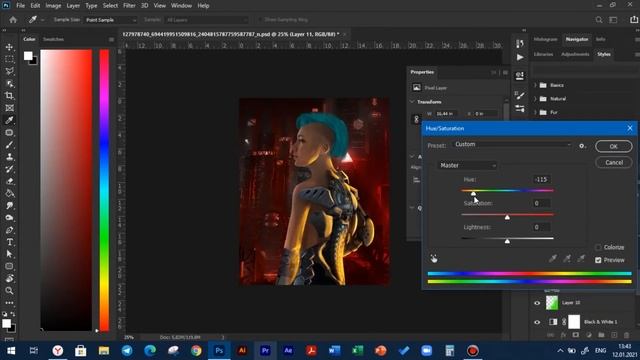The width and height of the screenshot is (640, 360).
Task: Toggle the width-height link in Properties
Action: pos(416,119)
